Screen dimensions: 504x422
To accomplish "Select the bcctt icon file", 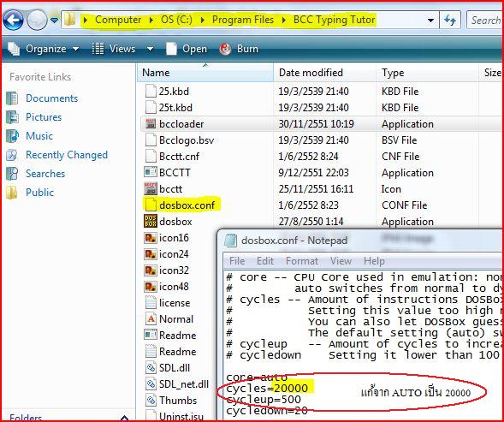I will click(163, 189).
